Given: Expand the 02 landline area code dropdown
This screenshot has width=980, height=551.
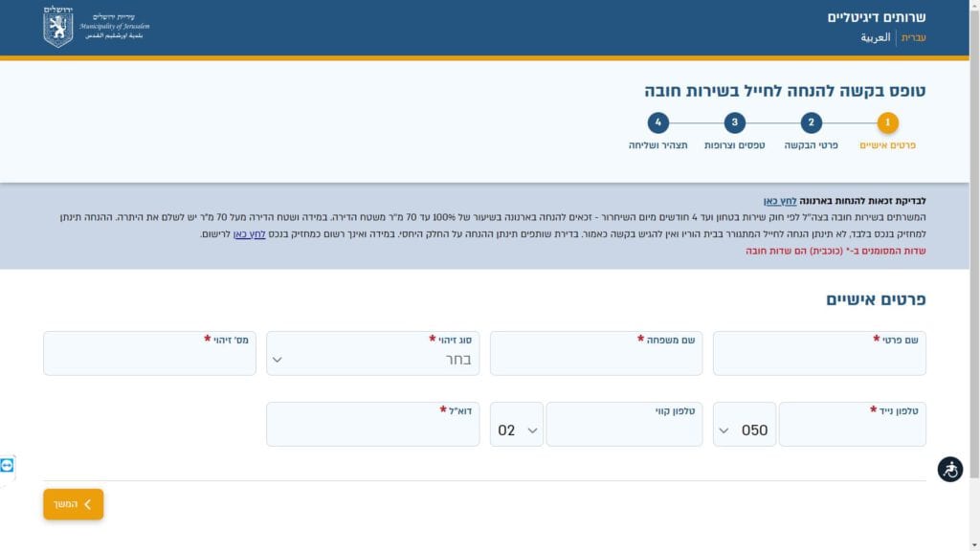Looking at the screenshot, I should click(x=518, y=430).
